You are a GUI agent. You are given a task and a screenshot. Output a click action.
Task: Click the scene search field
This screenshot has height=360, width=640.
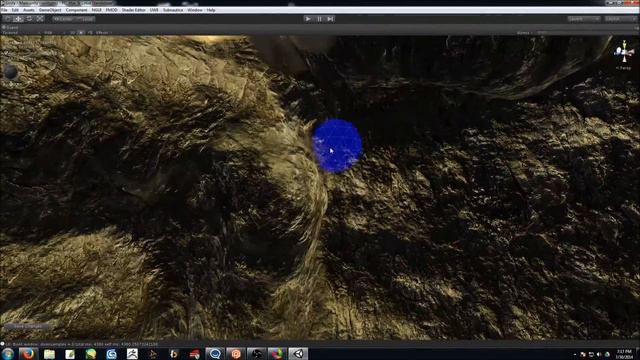(586, 33)
